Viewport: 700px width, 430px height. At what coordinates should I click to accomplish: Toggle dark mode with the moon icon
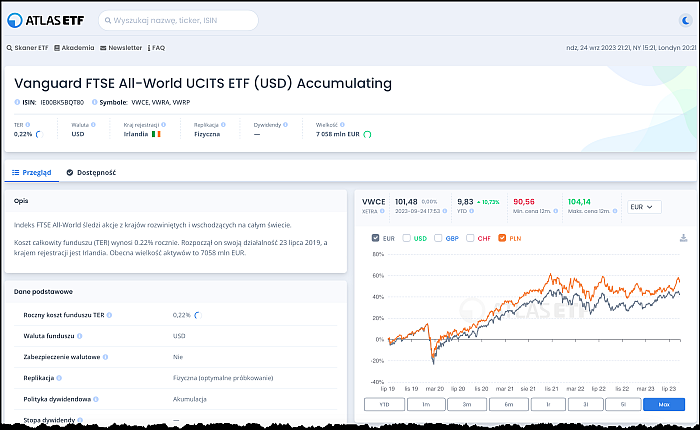point(685,20)
